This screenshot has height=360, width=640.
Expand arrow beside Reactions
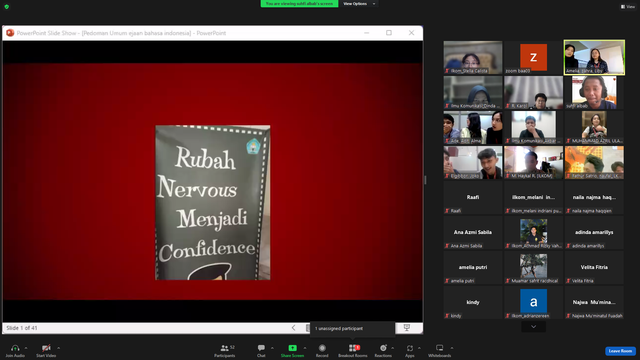click(x=392, y=348)
